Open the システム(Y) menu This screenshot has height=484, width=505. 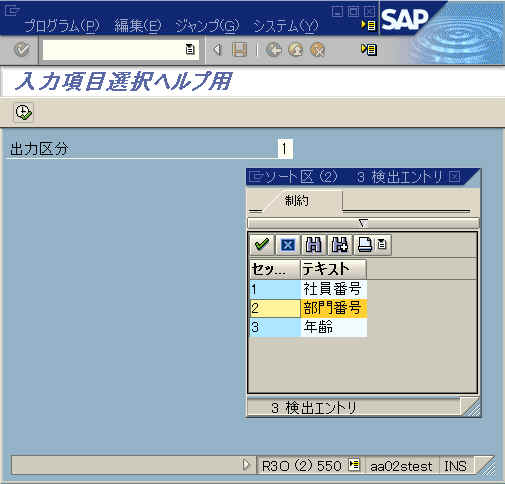click(x=286, y=26)
